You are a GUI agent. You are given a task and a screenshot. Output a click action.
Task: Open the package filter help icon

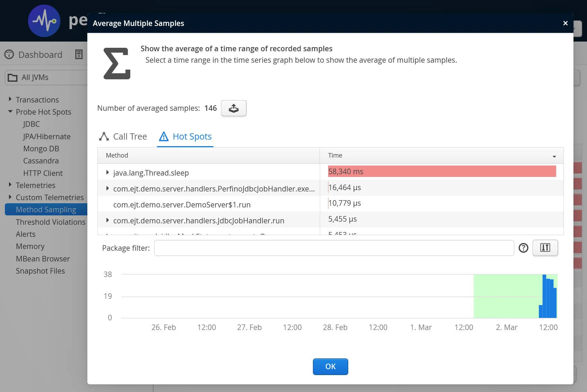coord(523,248)
